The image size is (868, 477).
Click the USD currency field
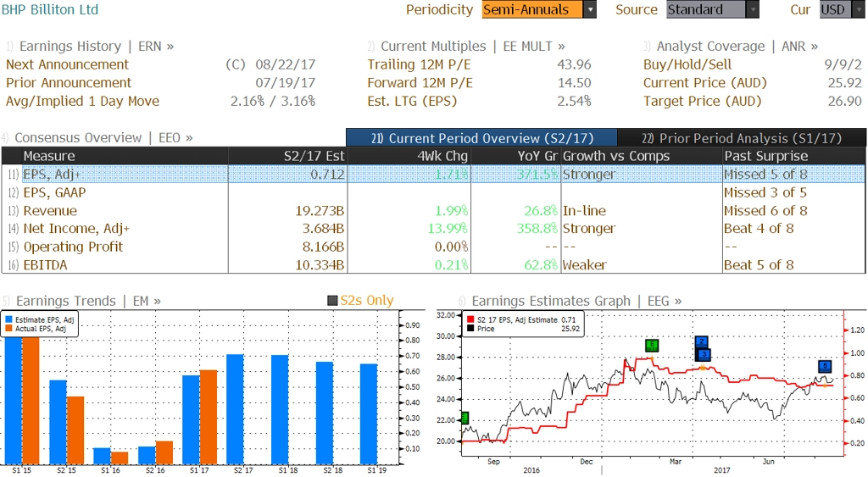(835, 9)
